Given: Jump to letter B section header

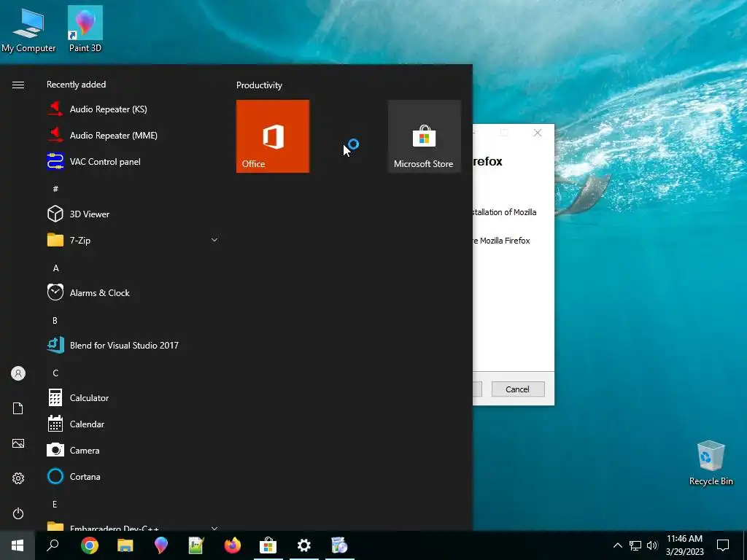Looking at the screenshot, I should pos(55,321).
